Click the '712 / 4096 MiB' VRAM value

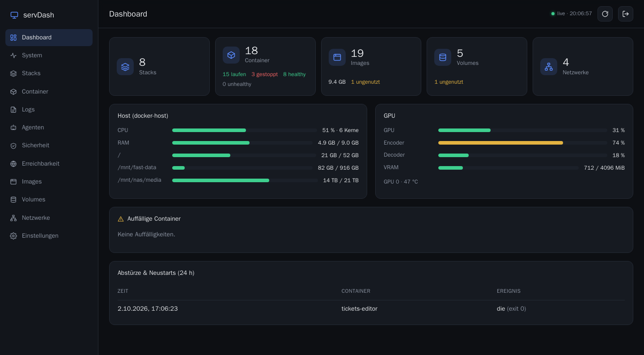point(604,168)
